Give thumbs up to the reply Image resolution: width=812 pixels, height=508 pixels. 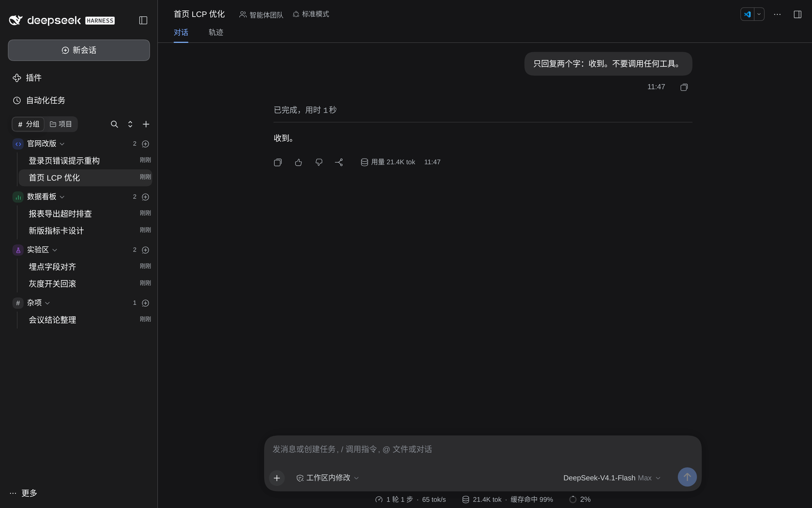point(298,163)
